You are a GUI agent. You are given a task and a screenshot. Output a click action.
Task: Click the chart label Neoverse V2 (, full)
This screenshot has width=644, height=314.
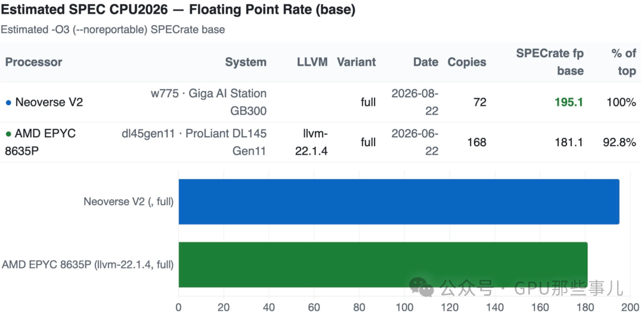[129, 202]
